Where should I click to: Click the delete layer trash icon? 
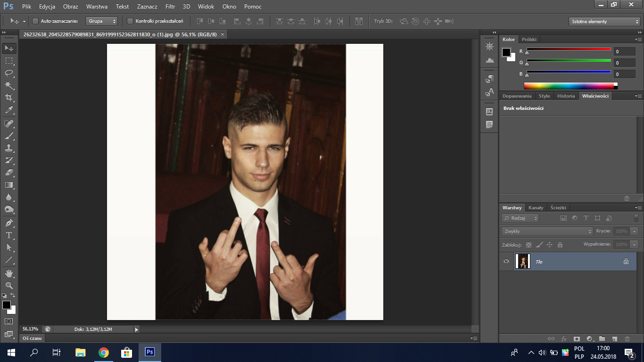pyautogui.click(x=627, y=338)
